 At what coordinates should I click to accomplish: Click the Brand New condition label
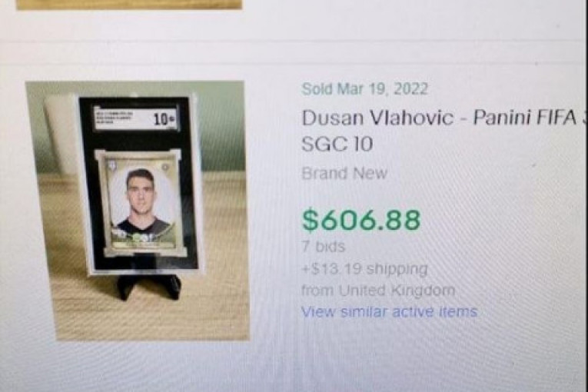point(344,173)
